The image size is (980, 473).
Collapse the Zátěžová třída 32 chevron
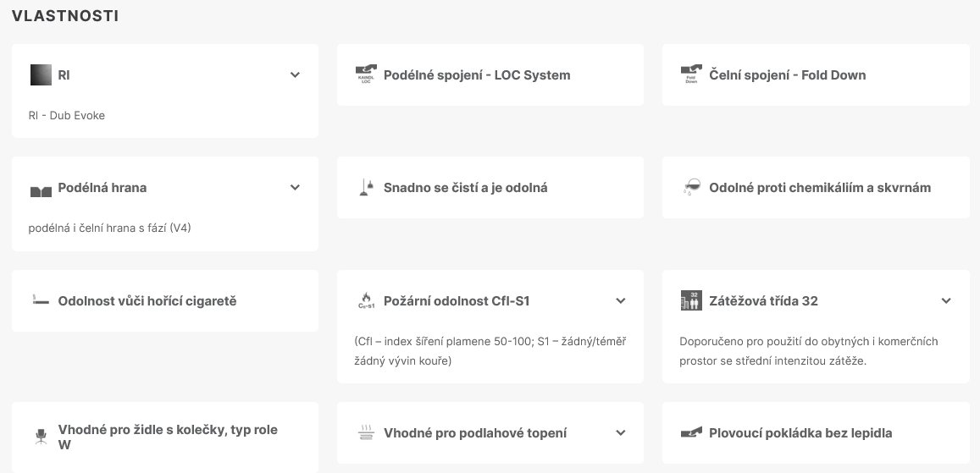pos(946,300)
